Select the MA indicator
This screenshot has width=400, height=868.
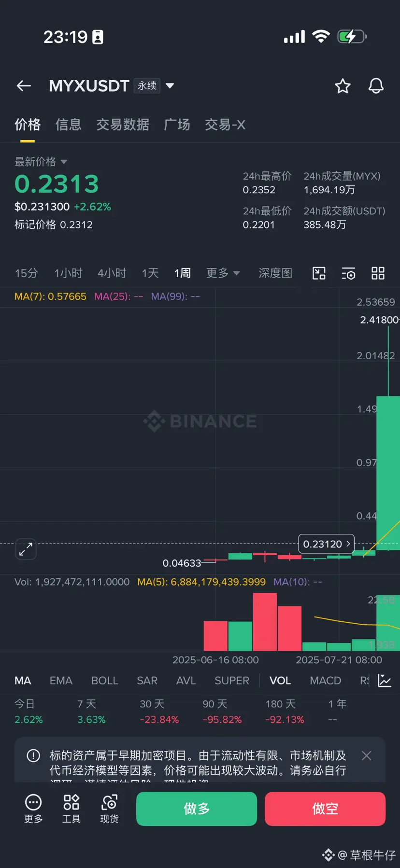(x=23, y=681)
